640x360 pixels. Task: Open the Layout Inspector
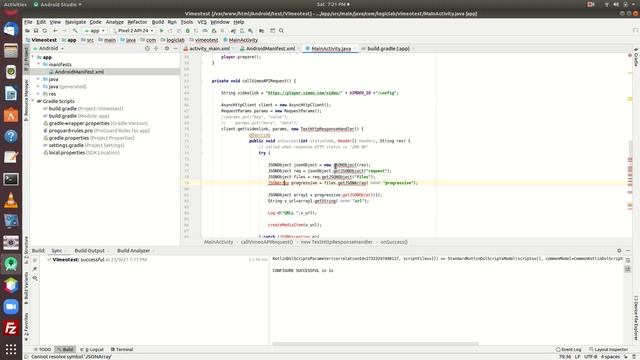(608, 349)
